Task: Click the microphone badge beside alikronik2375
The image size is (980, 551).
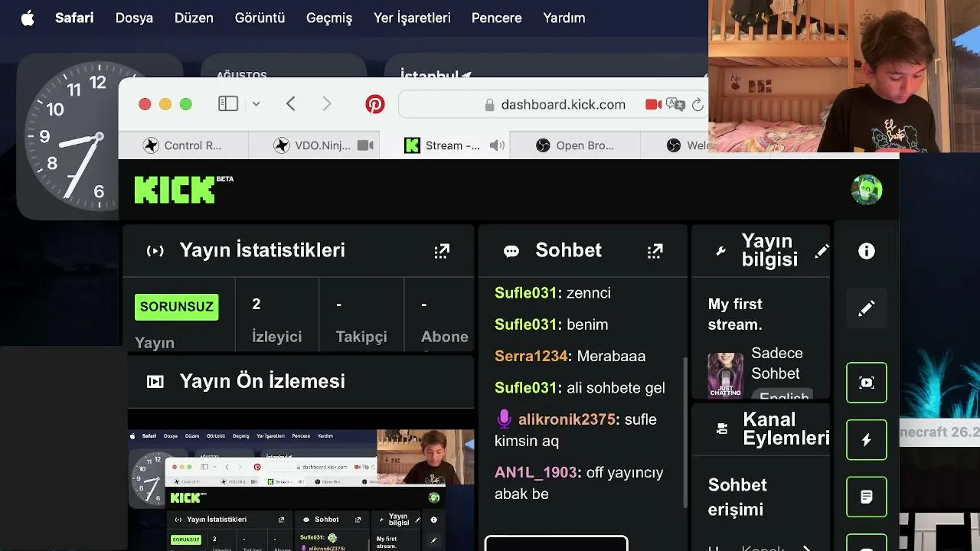Action: (504, 419)
